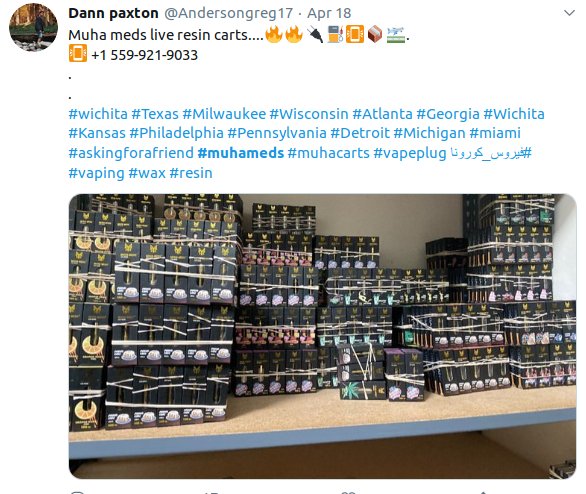Expand the tweet options chevron menu
The image size is (586, 494).
pos(569,13)
